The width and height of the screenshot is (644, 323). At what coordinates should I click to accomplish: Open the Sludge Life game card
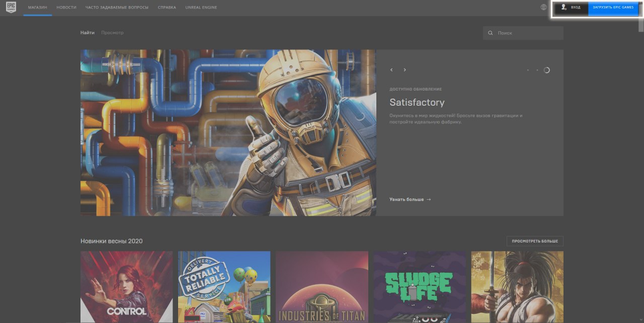pyautogui.click(x=420, y=287)
